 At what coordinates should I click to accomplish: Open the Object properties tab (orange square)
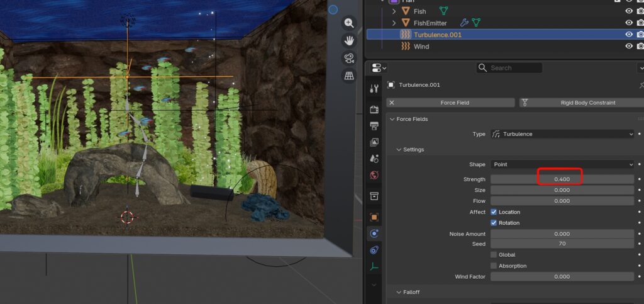point(374,217)
